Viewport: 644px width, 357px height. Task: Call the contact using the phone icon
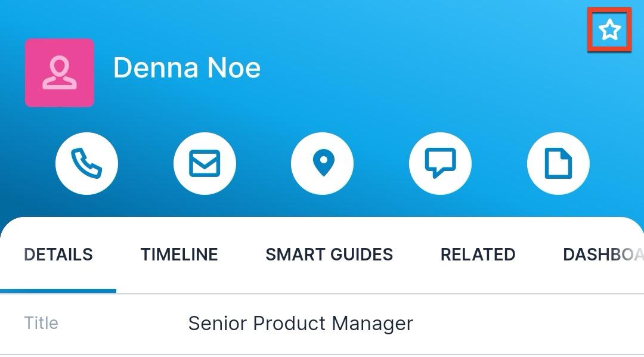pos(86,163)
